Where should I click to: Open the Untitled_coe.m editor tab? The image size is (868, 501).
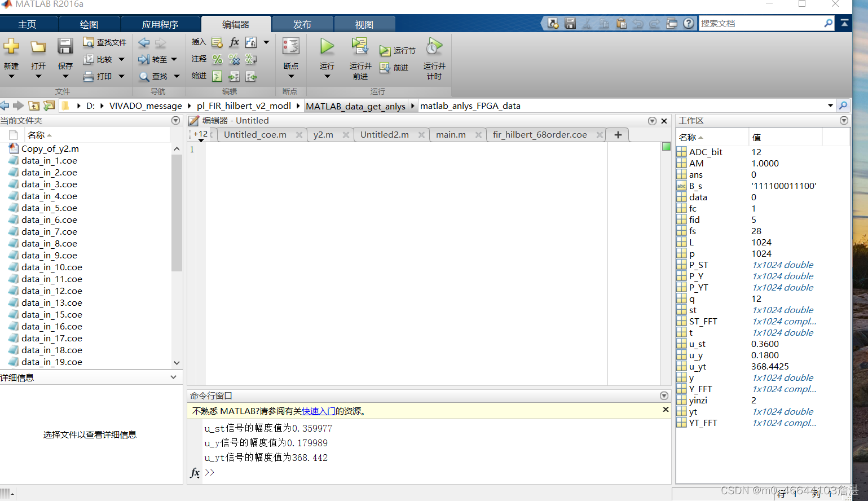coord(255,135)
